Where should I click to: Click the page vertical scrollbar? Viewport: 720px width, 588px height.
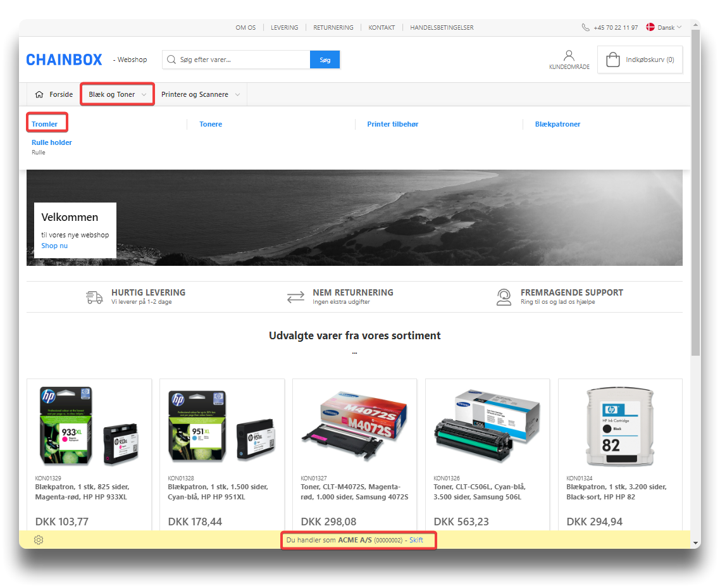click(x=696, y=193)
